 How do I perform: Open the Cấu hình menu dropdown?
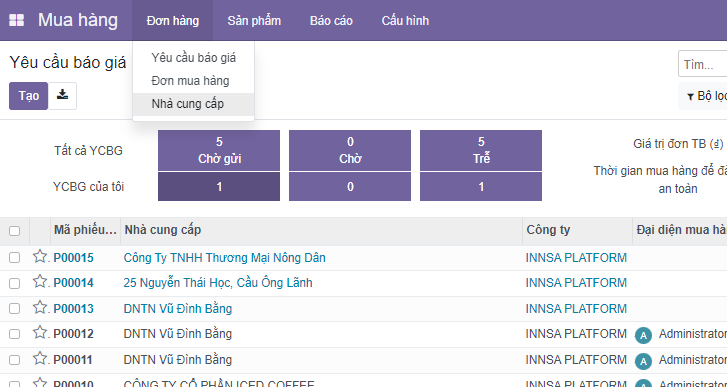405,20
